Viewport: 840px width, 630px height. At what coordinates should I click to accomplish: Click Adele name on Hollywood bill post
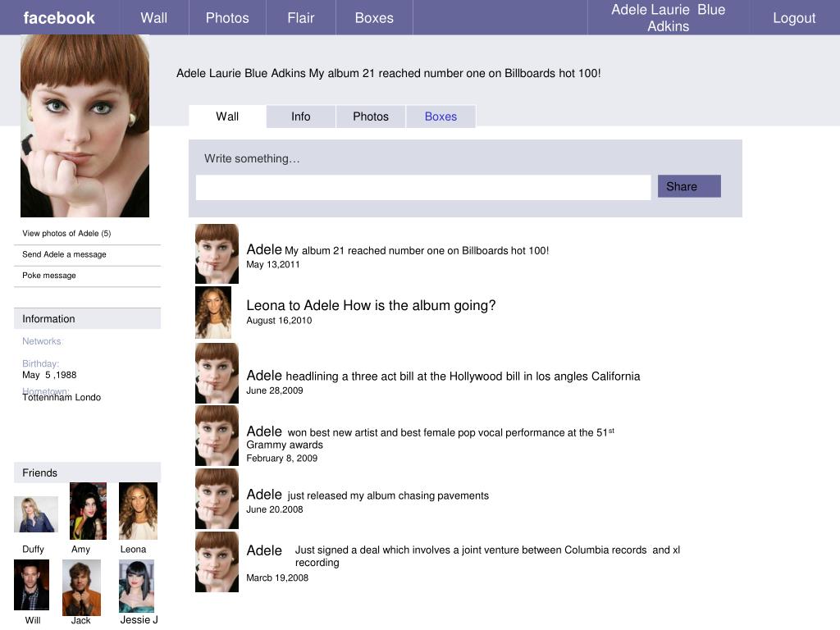click(x=264, y=376)
